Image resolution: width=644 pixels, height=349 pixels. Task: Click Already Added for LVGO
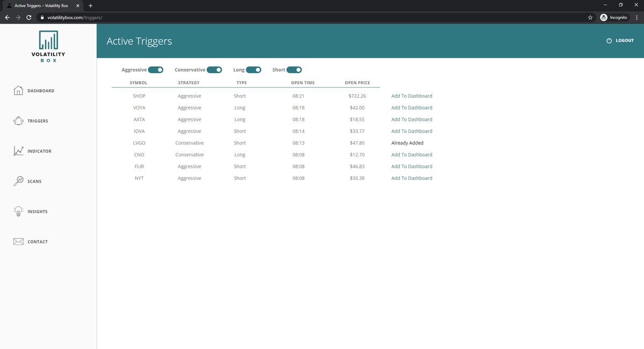[407, 143]
